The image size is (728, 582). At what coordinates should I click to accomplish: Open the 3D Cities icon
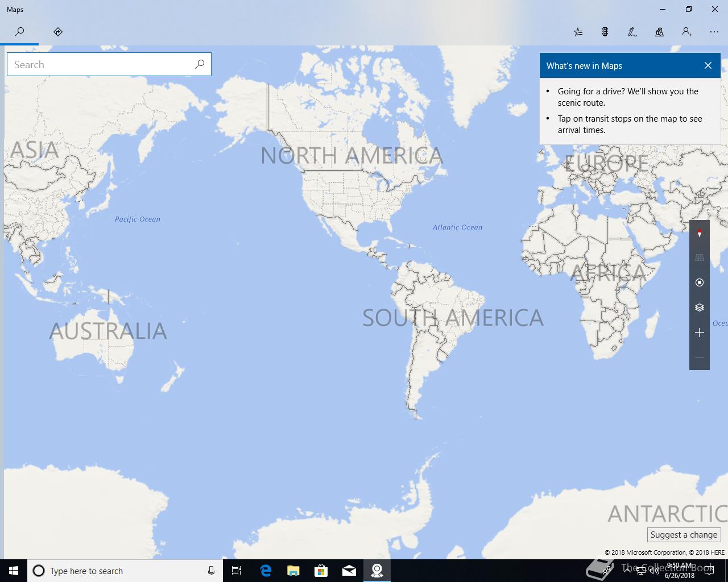[x=660, y=32]
